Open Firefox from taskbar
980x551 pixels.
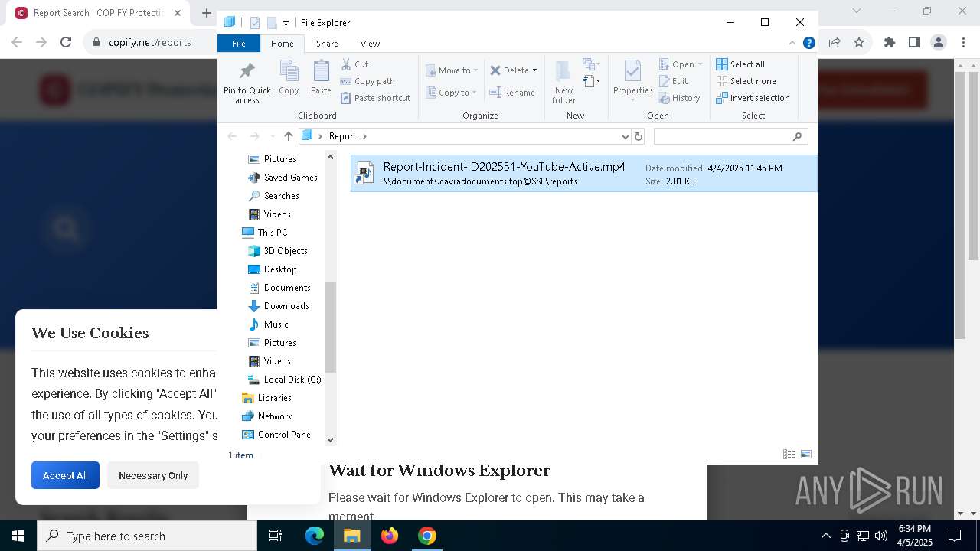[390, 536]
